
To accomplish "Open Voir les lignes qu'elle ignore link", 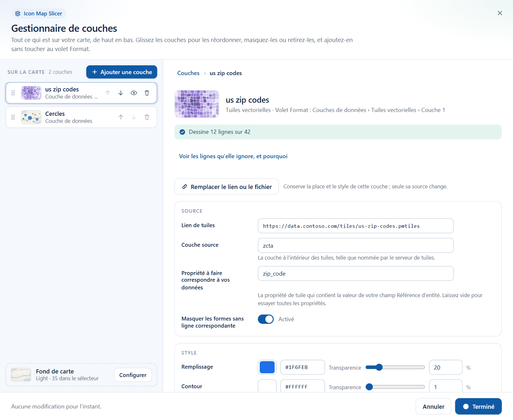I will pos(233,156).
